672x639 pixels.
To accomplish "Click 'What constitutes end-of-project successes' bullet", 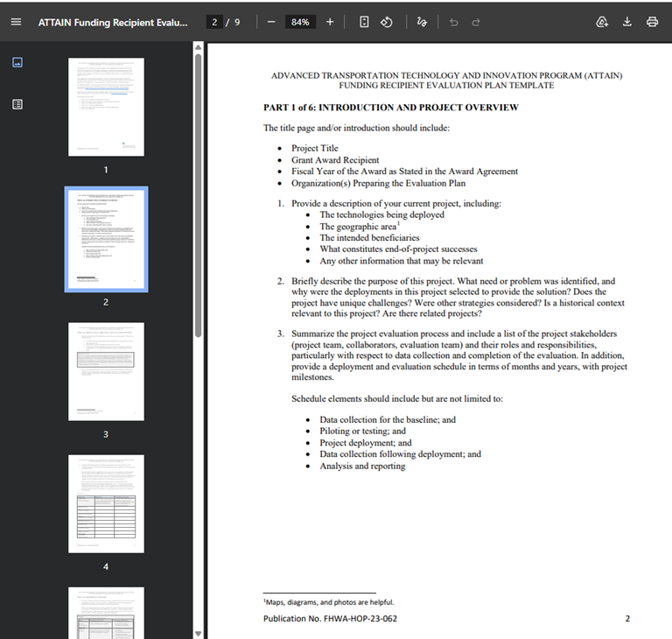I will [x=398, y=249].
